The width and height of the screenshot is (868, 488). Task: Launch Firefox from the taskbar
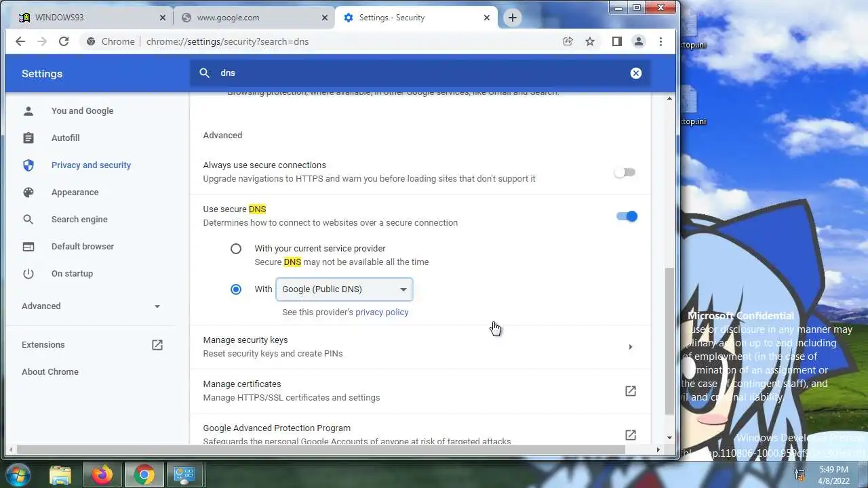(x=102, y=474)
